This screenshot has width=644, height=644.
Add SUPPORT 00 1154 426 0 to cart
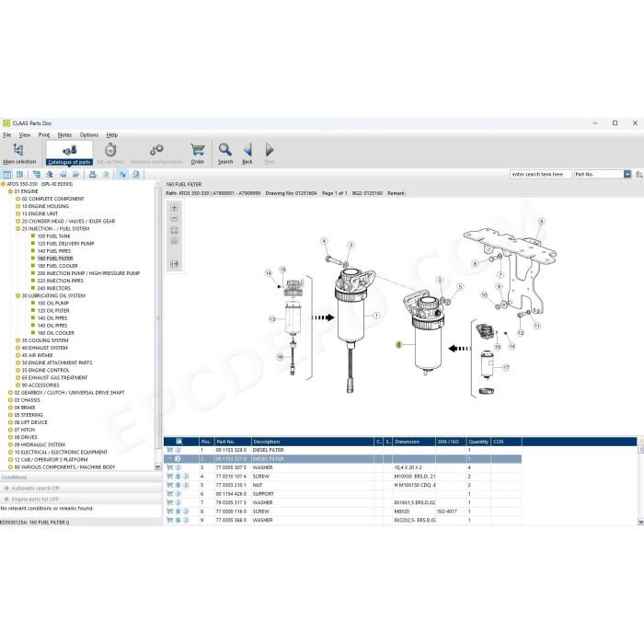click(169, 494)
